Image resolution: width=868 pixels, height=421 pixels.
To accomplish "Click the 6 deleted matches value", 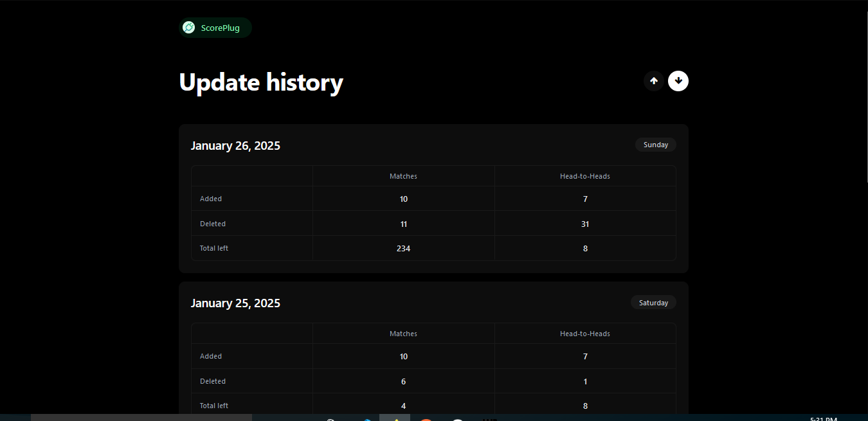I will pos(403,381).
